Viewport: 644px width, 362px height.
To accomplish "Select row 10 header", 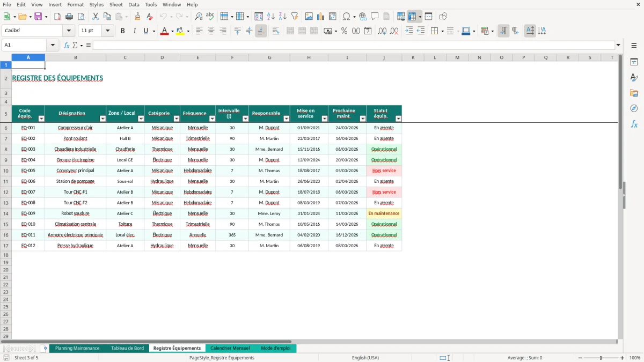I will 6,171.
